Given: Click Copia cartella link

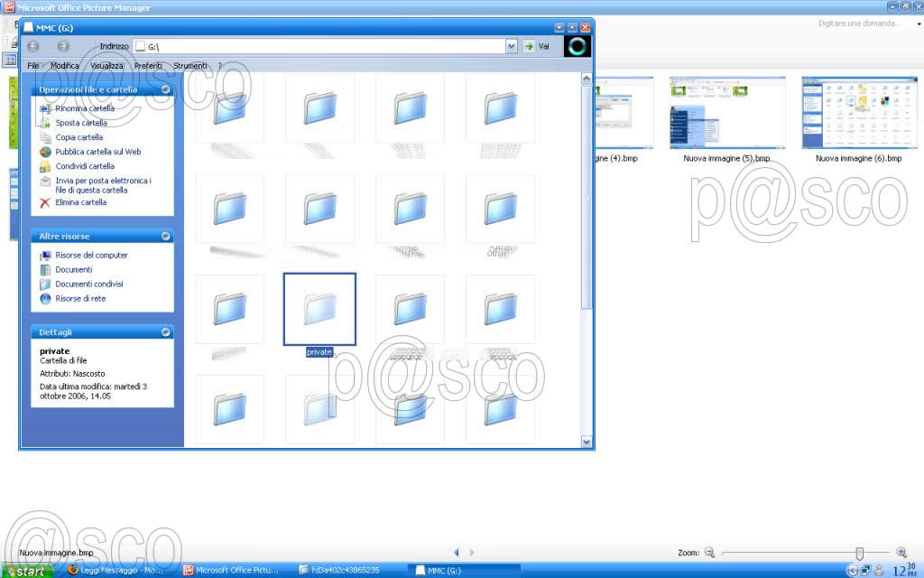Looking at the screenshot, I should pos(79,137).
